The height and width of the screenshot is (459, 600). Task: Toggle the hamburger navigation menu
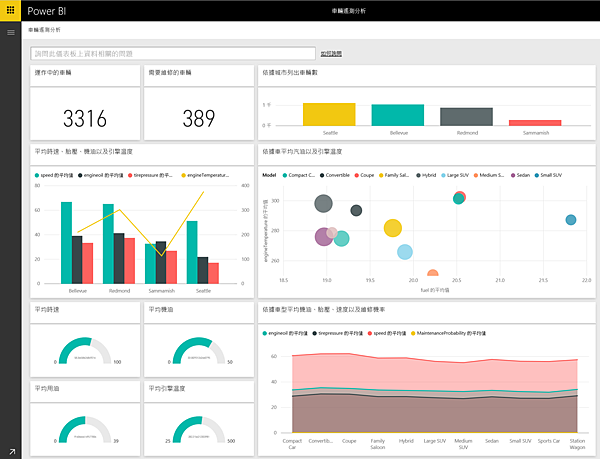click(x=11, y=33)
